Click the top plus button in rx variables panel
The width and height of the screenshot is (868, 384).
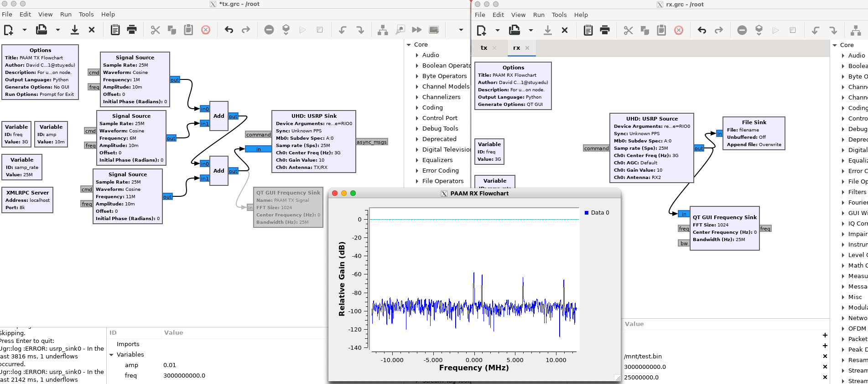tap(825, 335)
